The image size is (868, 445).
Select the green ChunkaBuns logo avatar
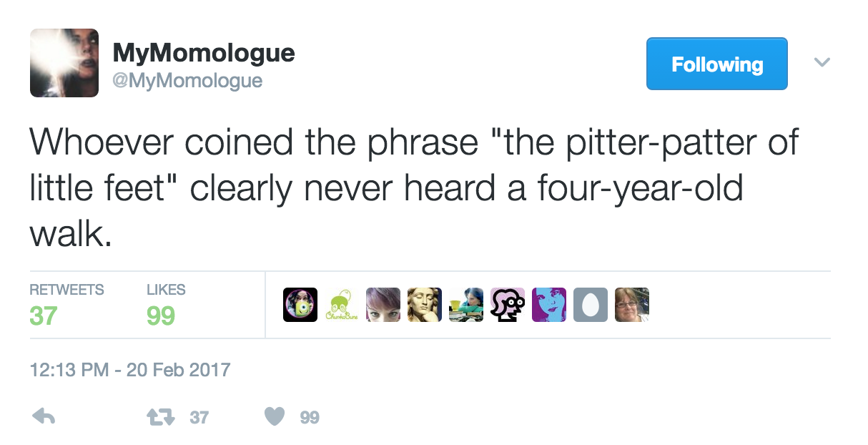(342, 305)
